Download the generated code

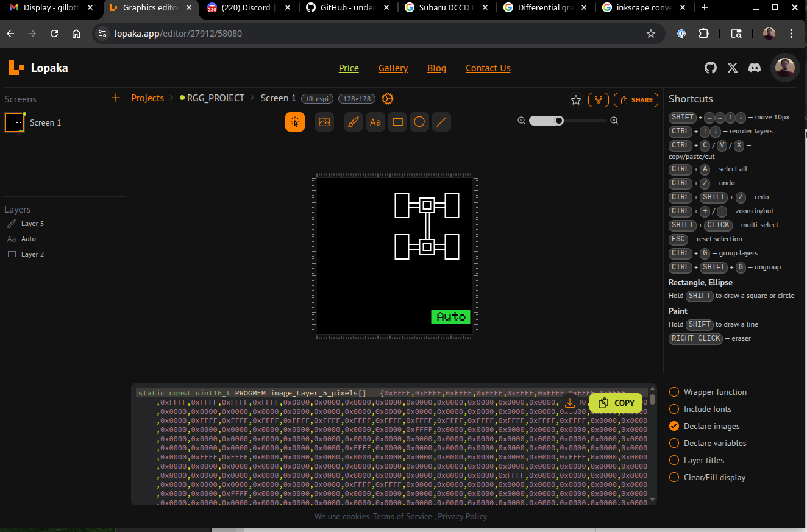point(569,403)
